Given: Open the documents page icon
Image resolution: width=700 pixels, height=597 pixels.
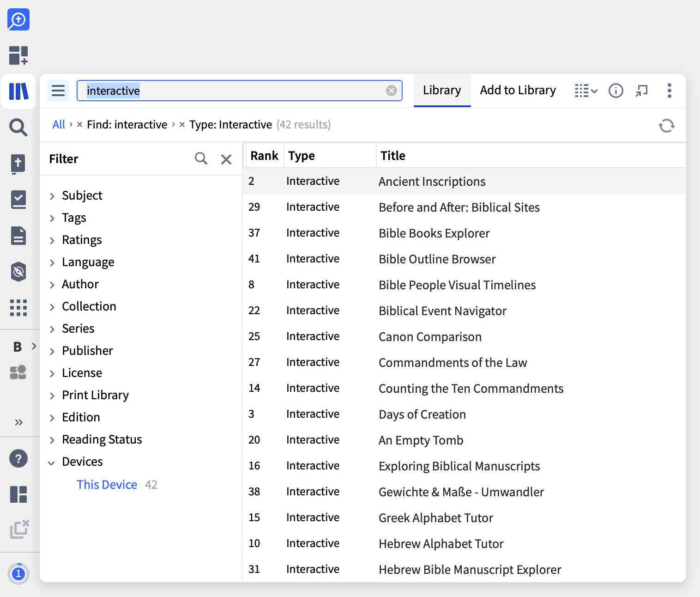Looking at the screenshot, I should coord(18,236).
